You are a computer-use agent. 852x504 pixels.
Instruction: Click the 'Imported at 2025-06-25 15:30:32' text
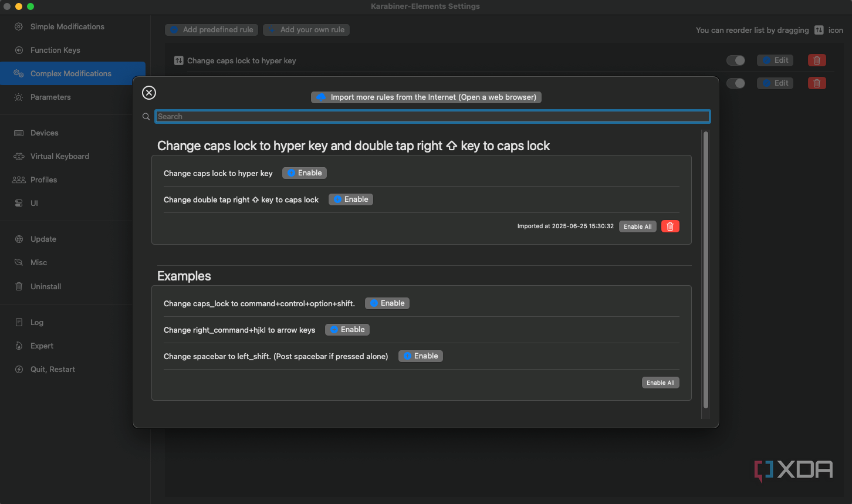point(566,226)
